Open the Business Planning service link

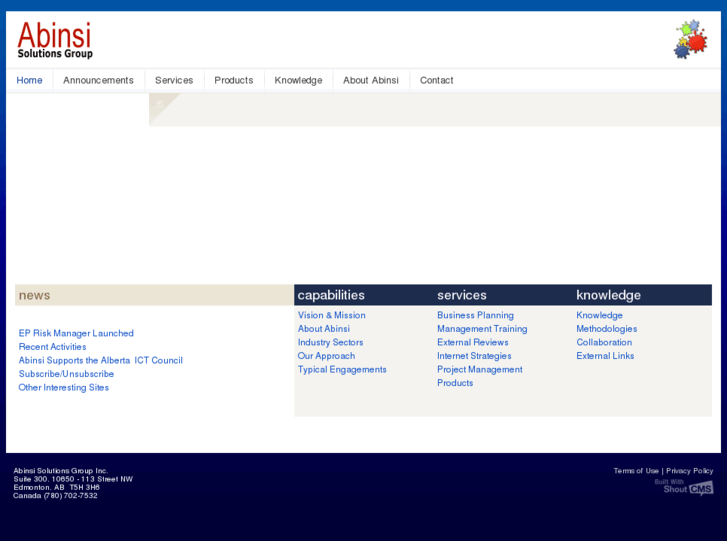click(x=475, y=315)
